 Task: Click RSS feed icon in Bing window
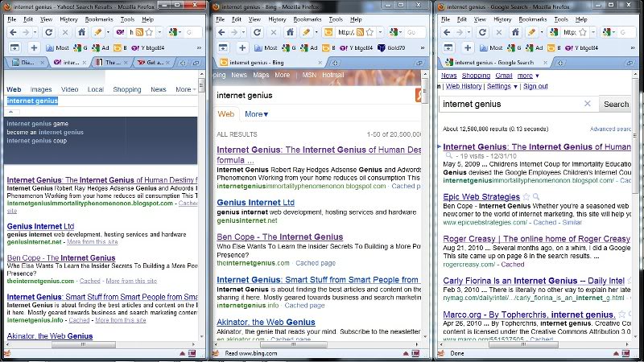pos(360,32)
